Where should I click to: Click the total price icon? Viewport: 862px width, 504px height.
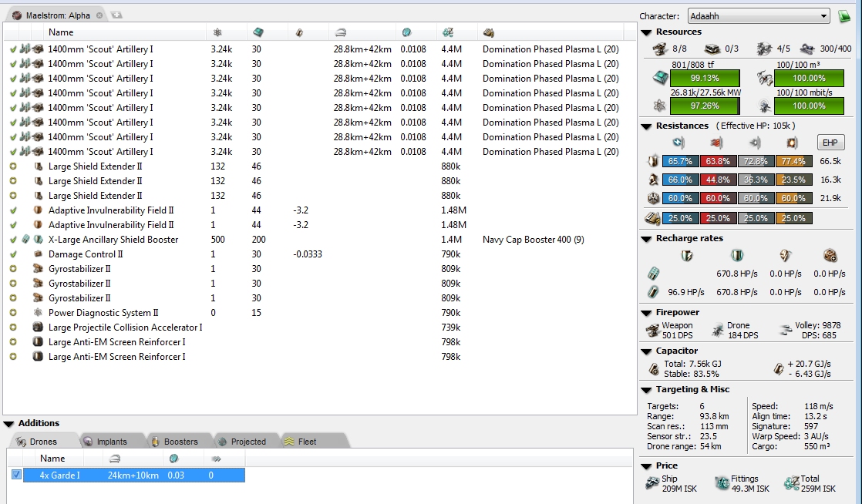coord(792,483)
